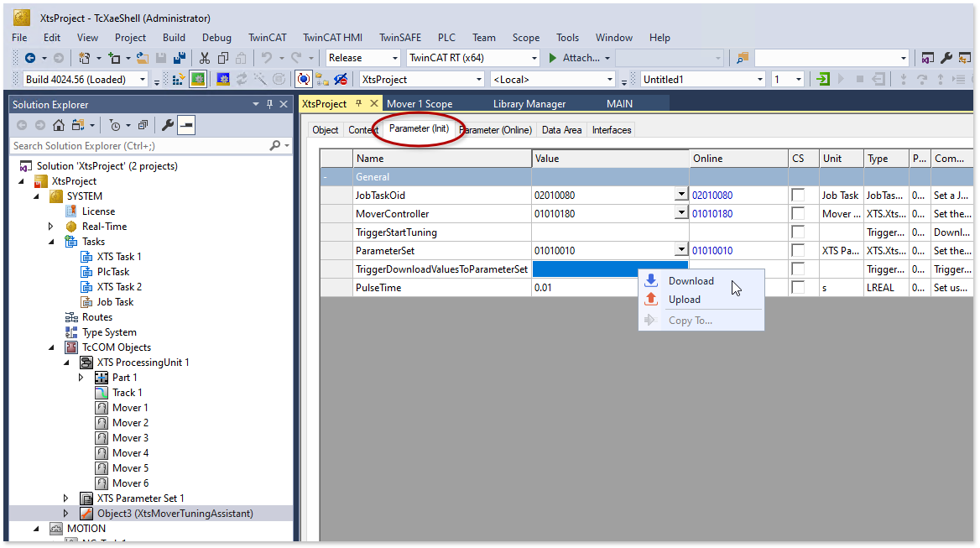Check the CS checkbox for PulseTime
Viewport: 980px width, 548px height.
pyautogui.click(x=798, y=288)
